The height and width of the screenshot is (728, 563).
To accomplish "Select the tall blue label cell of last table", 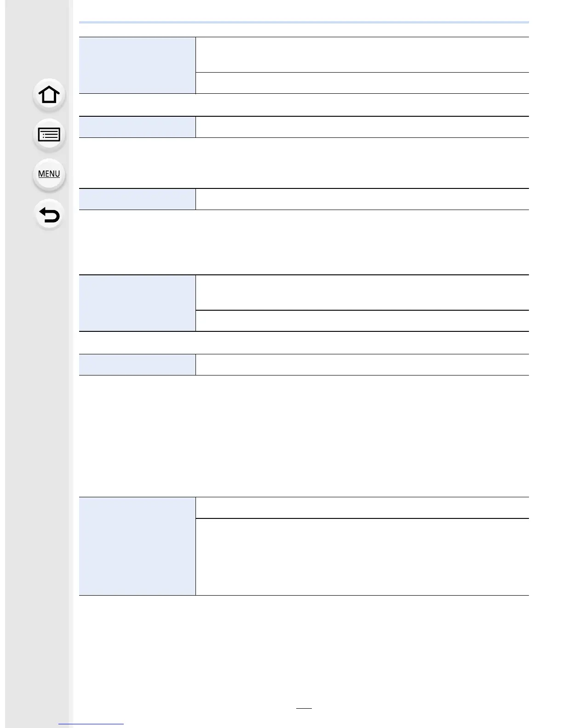I will tap(138, 546).
